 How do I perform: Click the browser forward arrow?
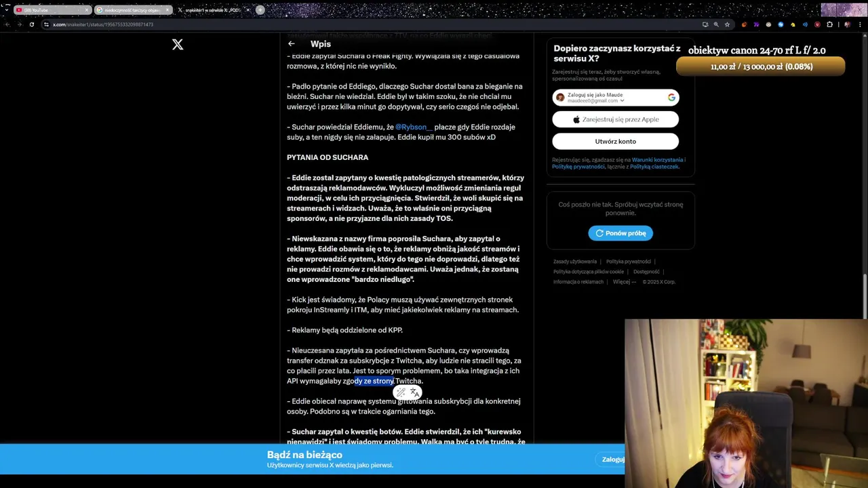tap(19, 24)
